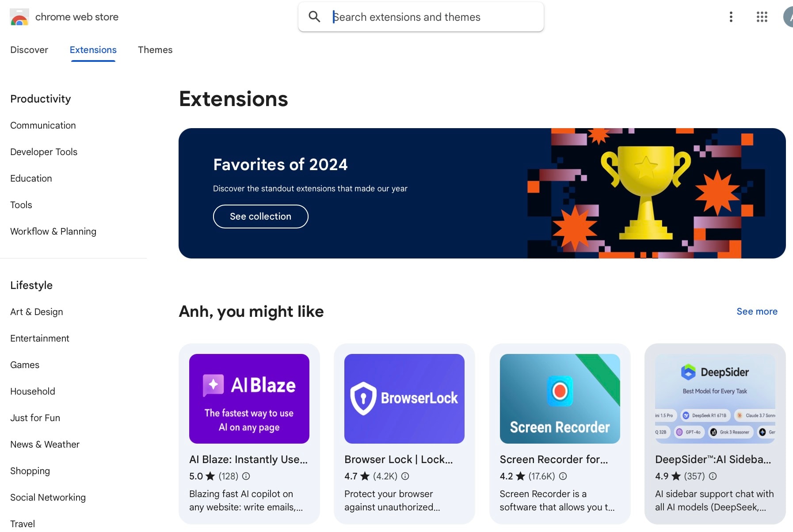Open the See more link
The width and height of the screenshot is (793, 532).
(x=757, y=312)
